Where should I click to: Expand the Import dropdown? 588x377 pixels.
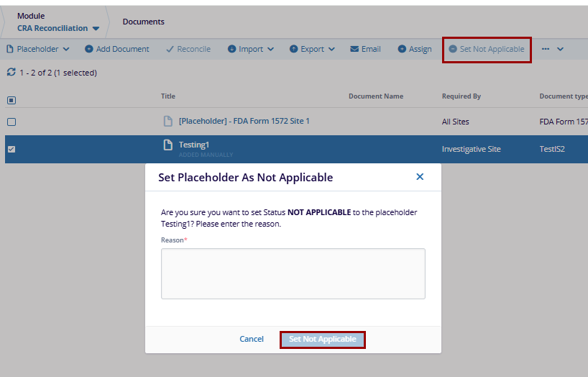pyautogui.click(x=251, y=49)
